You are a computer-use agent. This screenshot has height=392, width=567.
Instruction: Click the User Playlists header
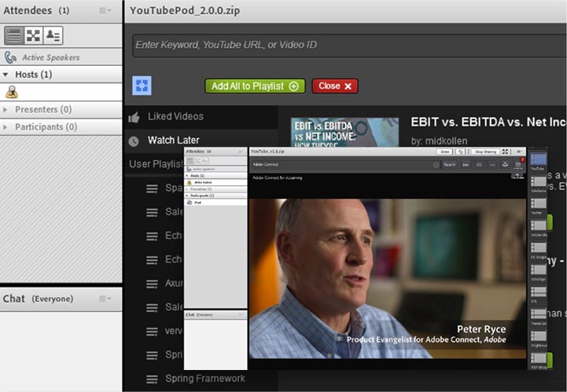[x=156, y=164]
